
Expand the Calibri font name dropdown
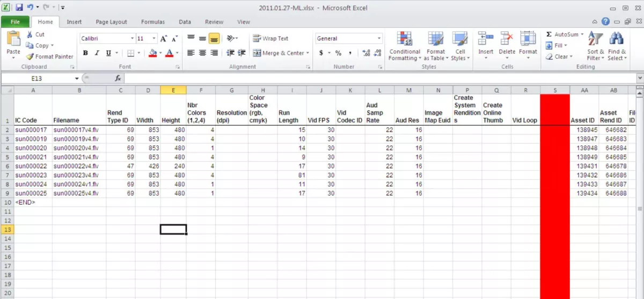tap(132, 39)
